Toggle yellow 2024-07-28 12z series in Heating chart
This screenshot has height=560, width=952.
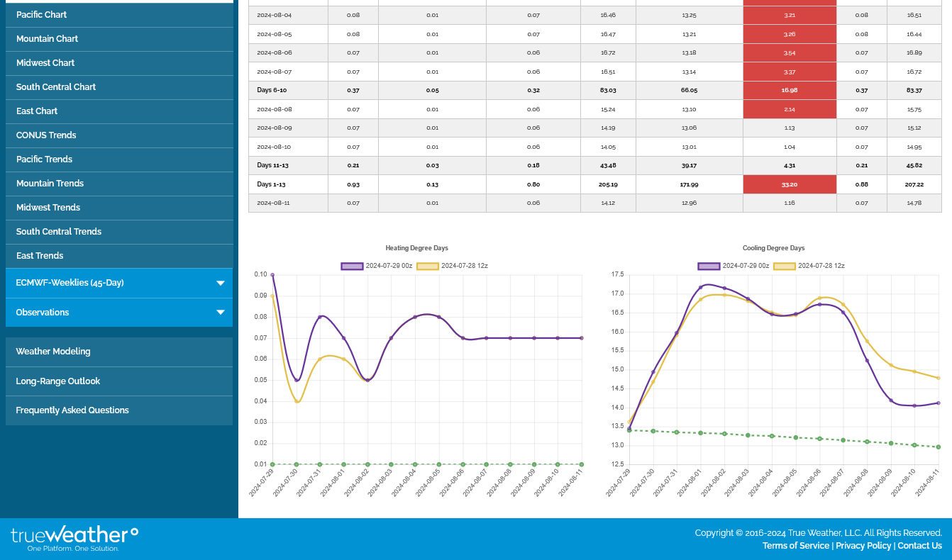(452, 266)
